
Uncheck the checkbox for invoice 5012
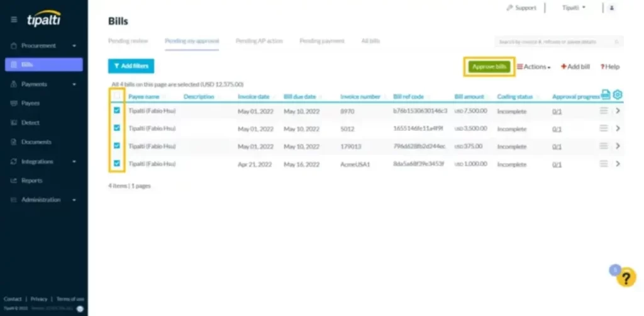coord(116,128)
